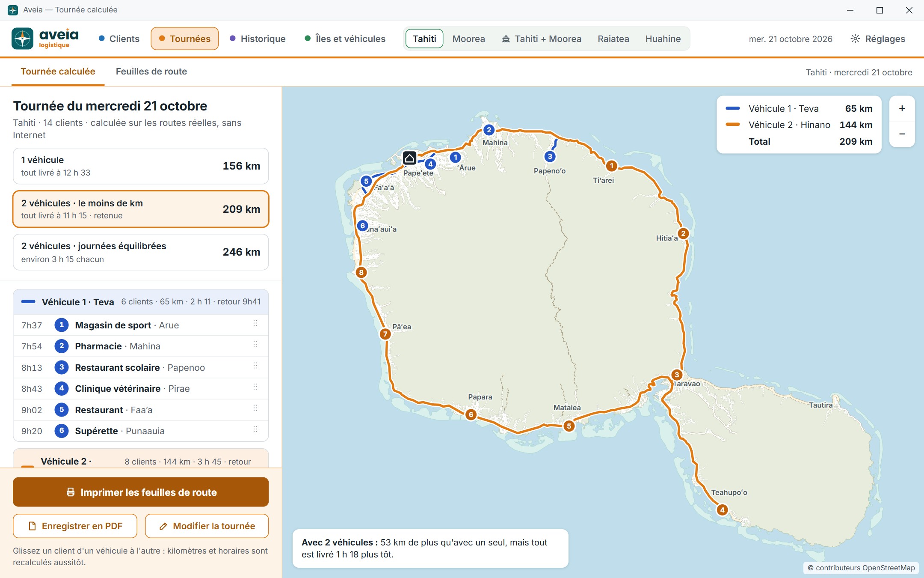Click Véhicule 1 · Teva header
The width and height of the screenshot is (924, 578).
coord(141,302)
